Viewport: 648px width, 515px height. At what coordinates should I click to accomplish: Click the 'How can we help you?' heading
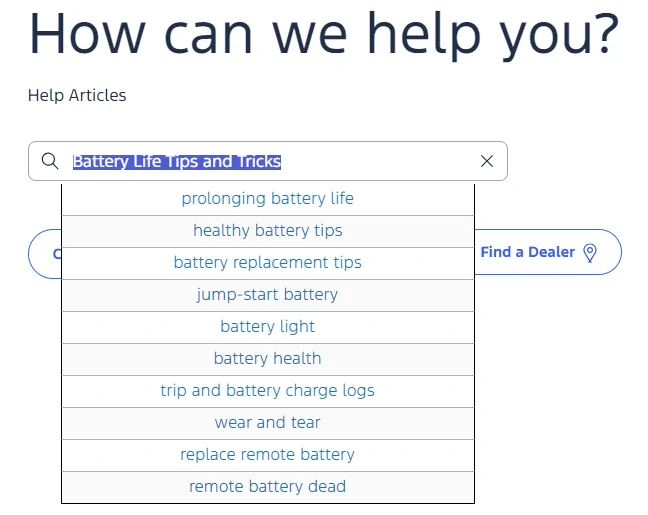tap(323, 35)
